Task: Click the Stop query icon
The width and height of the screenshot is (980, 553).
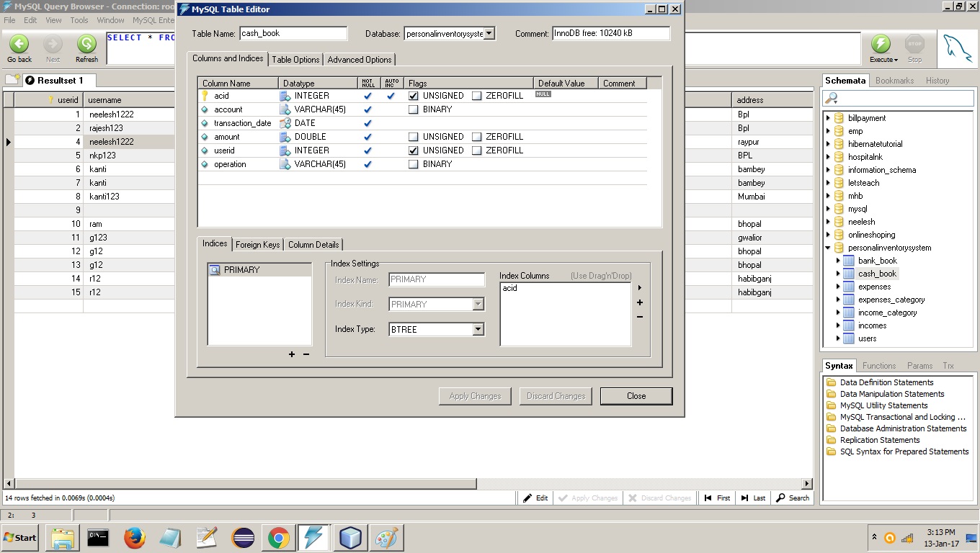Action: click(914, 43)
